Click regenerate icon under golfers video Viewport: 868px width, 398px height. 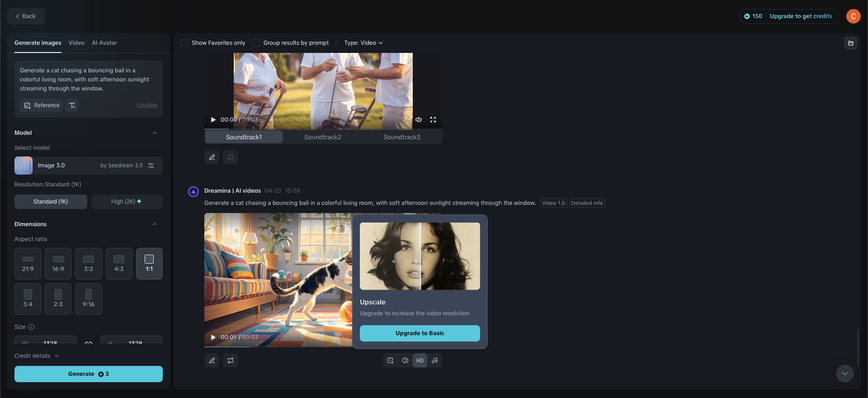pos(231,157)
